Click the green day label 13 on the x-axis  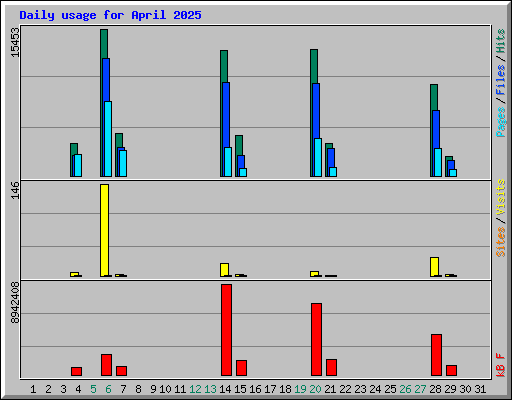210,389
